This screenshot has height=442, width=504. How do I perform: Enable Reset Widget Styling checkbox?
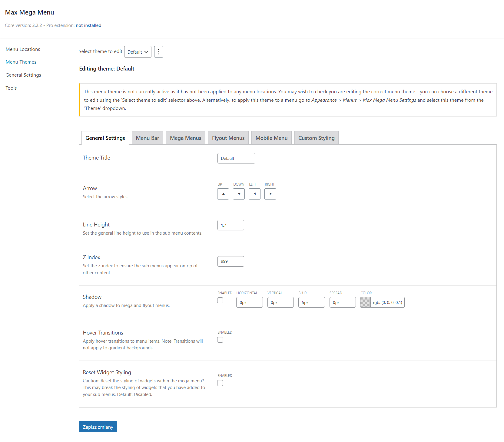coord(220,383)
